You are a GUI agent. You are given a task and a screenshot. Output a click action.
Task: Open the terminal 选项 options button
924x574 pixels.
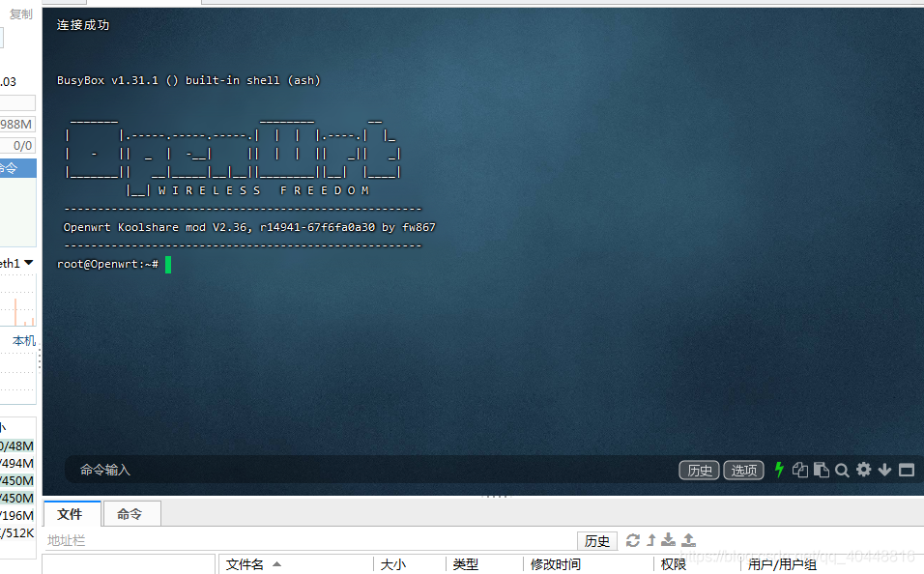(x=743, y=471)
